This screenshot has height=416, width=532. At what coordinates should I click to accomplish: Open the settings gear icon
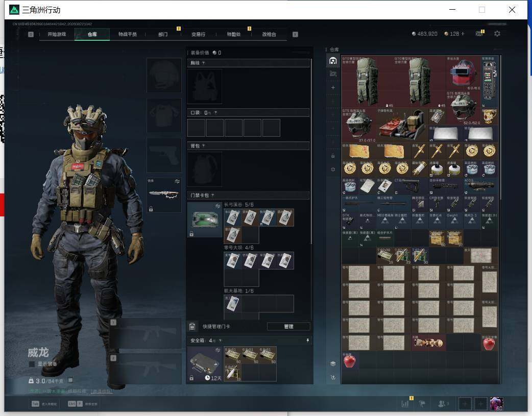[497, 34]
